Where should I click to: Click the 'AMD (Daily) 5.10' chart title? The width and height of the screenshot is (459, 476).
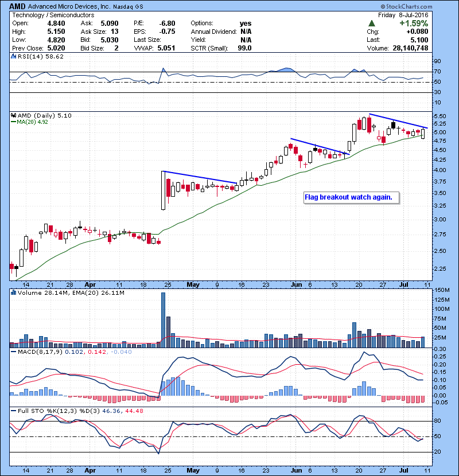tap(45, 115)
